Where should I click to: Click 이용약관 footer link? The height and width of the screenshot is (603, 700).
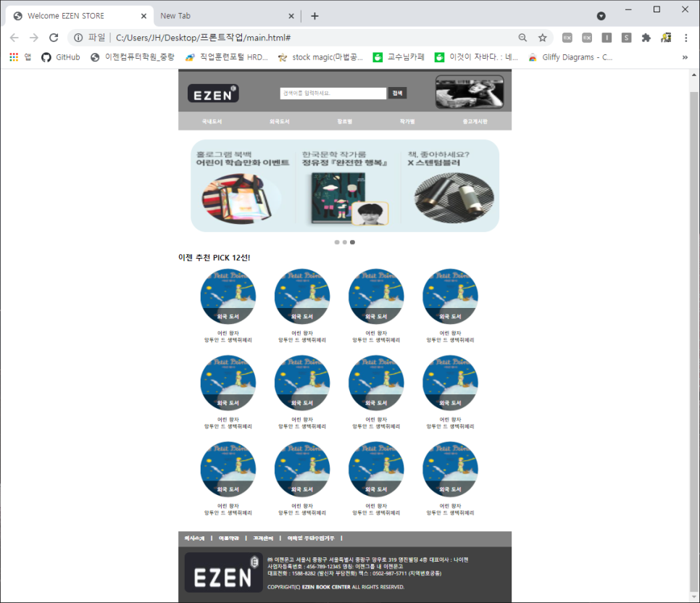[228, 538]
